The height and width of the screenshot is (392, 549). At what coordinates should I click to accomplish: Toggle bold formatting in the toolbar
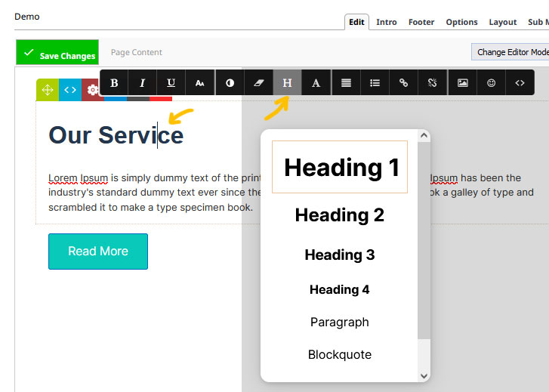[x=114, y=83]
